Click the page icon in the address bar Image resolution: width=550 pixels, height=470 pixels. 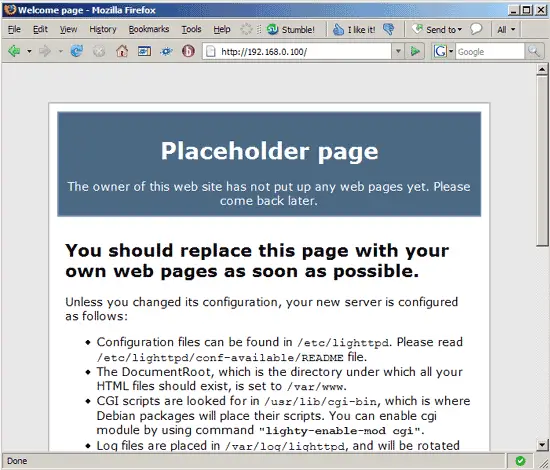(x=210, y=52)
